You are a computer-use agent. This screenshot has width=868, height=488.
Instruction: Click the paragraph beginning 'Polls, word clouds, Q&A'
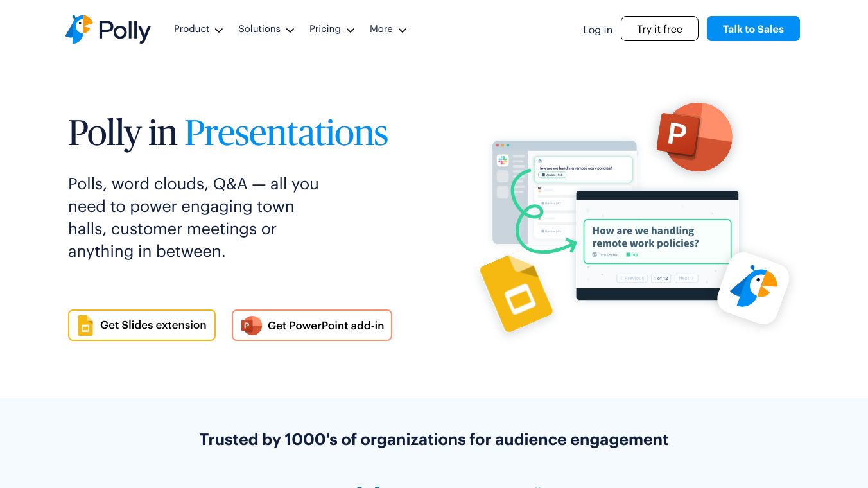click(193, 218)
